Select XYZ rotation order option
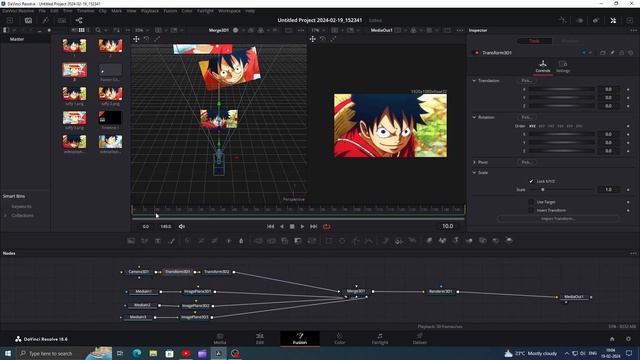The width and height of the screenshot is (640, 360). point(532,126)
